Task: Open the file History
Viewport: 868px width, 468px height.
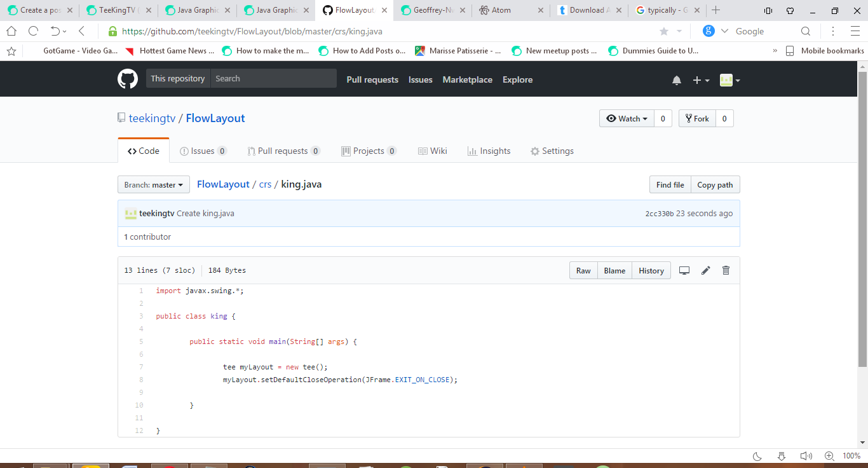Action: (651, 270)
